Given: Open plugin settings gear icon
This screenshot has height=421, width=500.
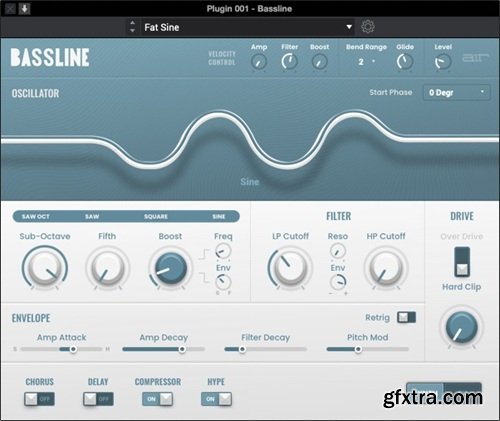Looking at the screenshot, I should [x=368, y=27].
